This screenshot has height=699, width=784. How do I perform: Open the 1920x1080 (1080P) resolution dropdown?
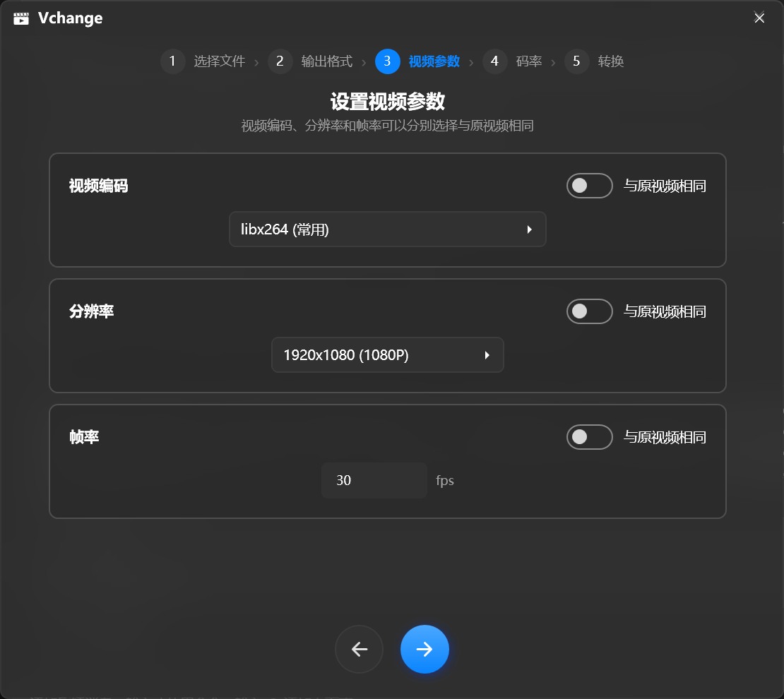click(388, 355)
